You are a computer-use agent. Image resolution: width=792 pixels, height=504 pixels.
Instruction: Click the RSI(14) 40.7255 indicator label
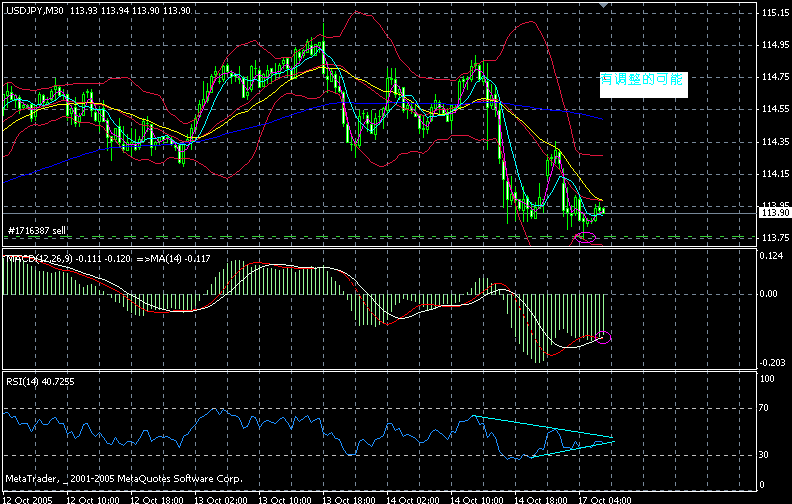pyautogui.click(x=40, y=382)
